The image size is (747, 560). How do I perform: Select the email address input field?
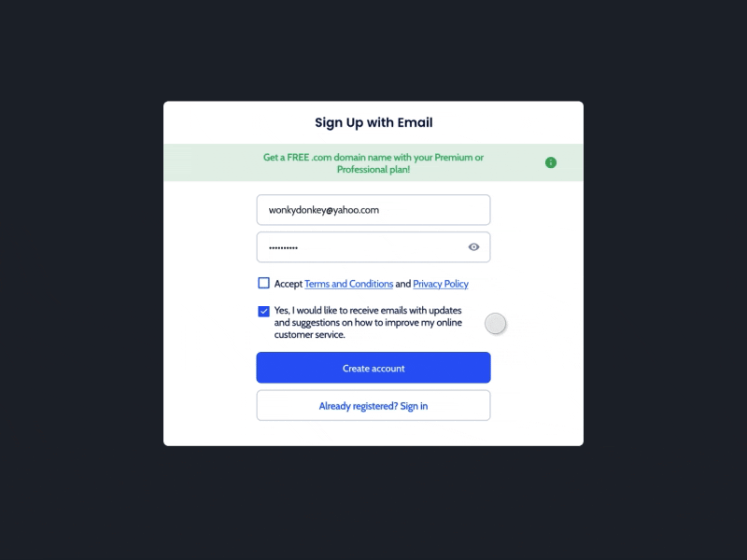coord(373,209)
